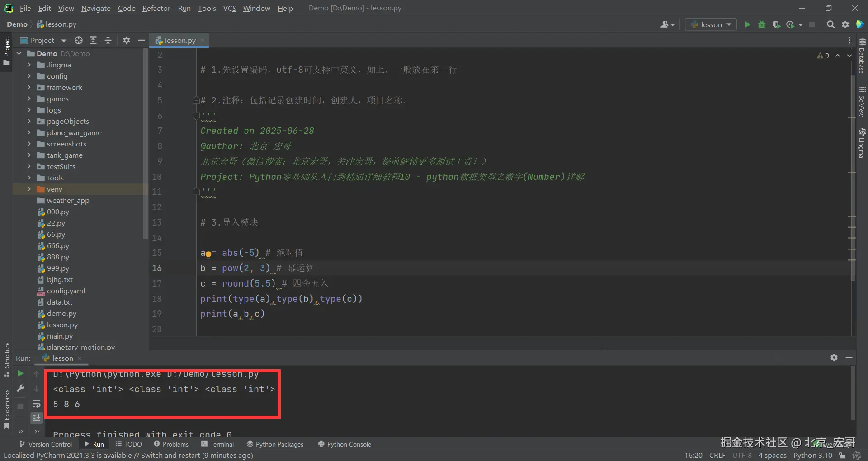The height and width of the screenshot is (461, 868).
Task: Open the Python Console tool window
Action: tap(344, 444)
